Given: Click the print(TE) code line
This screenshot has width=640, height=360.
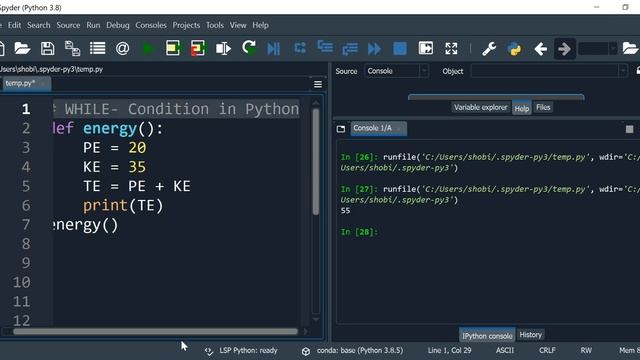Looking at the screenshot, I should (x=123, y=205).
